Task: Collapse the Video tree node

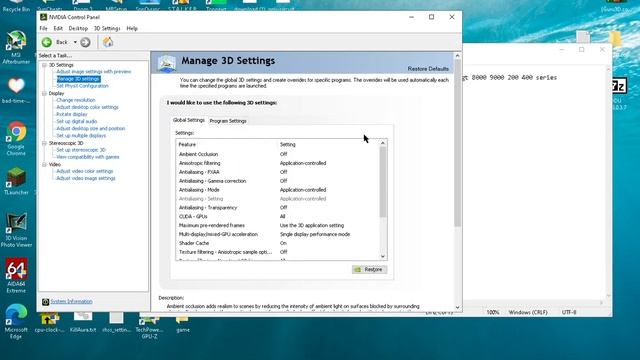Action: 44,164
